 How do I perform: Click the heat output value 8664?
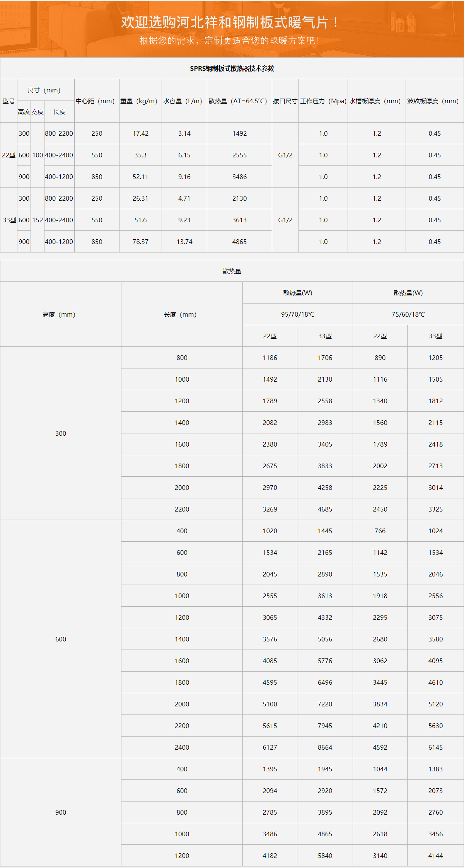click(325, 747)
